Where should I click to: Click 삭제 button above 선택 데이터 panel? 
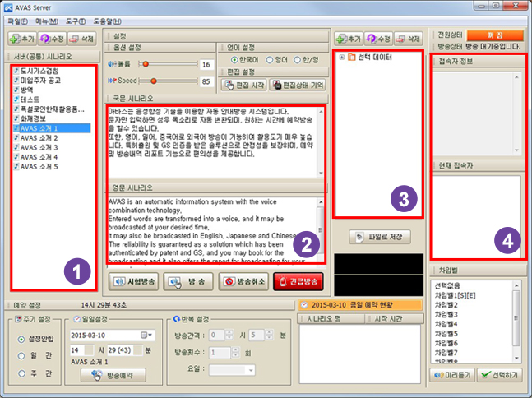pyautogui.click(x=408, y=39)
